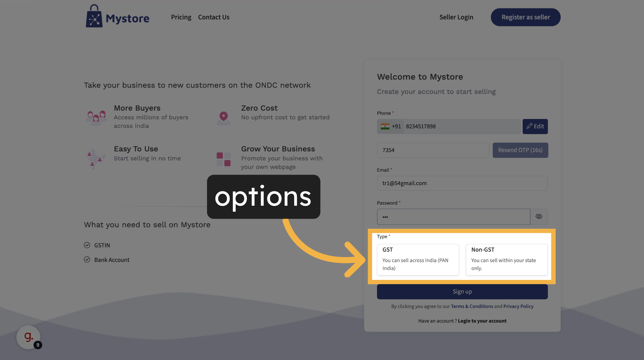This screenshot has height=360, width=644.
Task: Click the Zero Cost location pin icon
Action: pyautogui.click(x=223, y=118)
